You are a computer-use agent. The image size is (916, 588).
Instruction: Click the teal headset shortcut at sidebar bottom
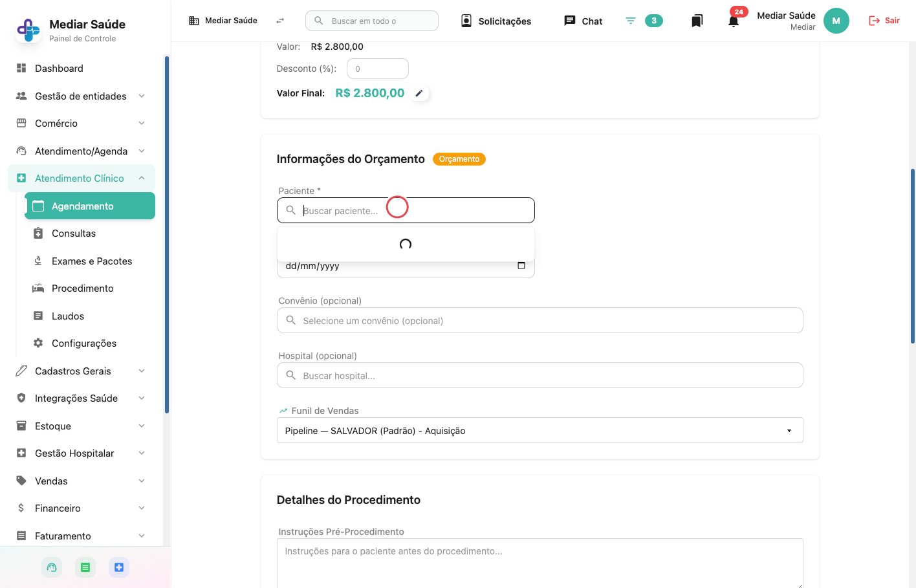(x=52, y=567)
